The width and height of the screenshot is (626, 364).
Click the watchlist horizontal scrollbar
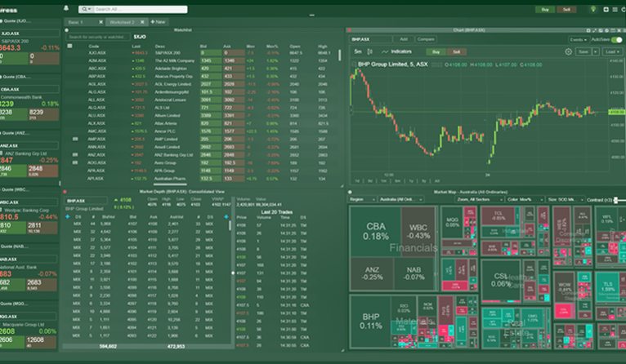[170, 184]
